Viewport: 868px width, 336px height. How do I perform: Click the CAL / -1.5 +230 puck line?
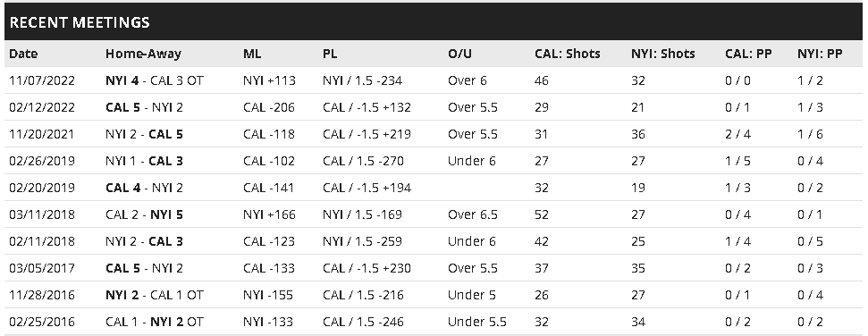click(367, 268)
